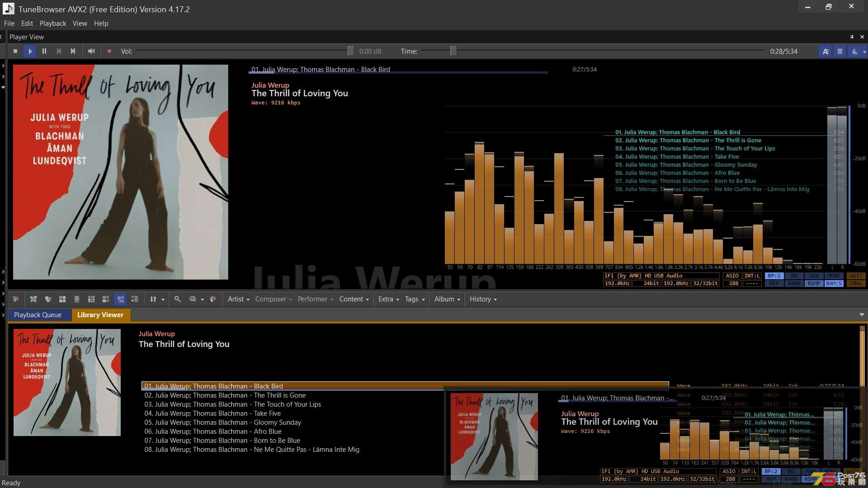Skip to the next track
This screenshot has height=488, width=868.
pos(73,51)
